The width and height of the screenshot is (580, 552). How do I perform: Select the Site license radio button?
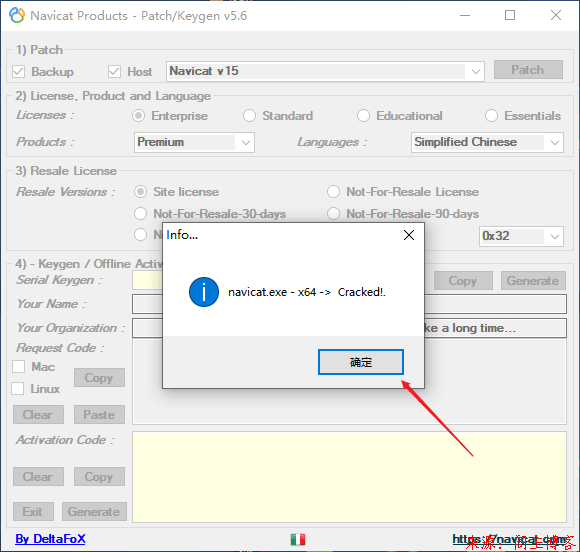(x=141, y=192)
